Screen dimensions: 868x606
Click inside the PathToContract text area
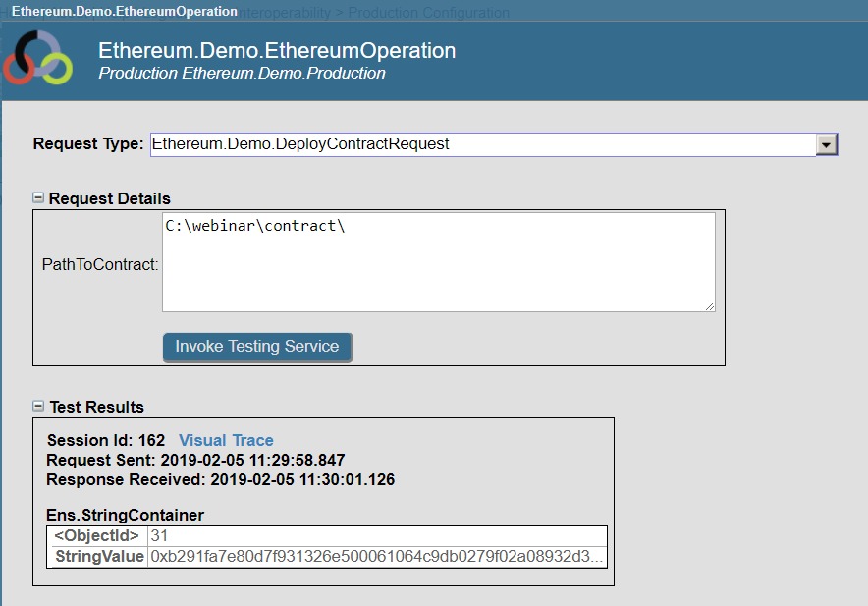coord(438,262)
